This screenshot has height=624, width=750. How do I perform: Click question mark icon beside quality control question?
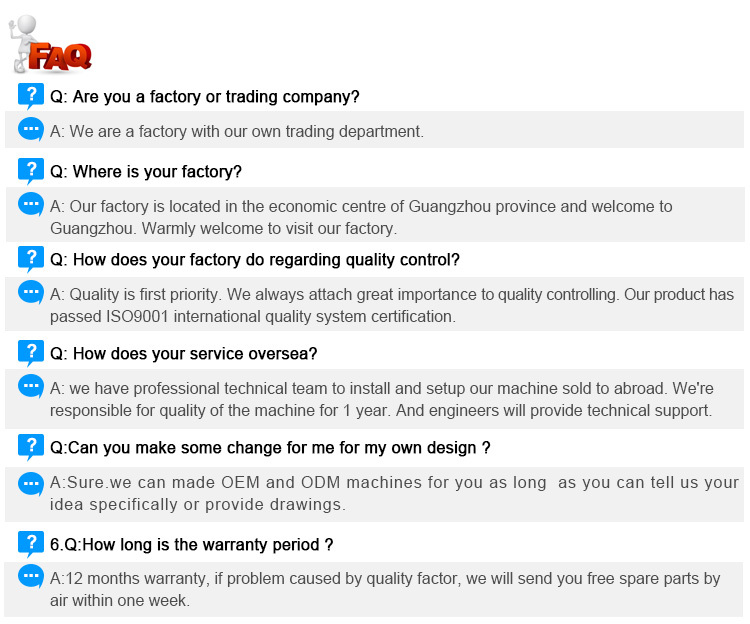pyautogui.click(x=31, y=259)
